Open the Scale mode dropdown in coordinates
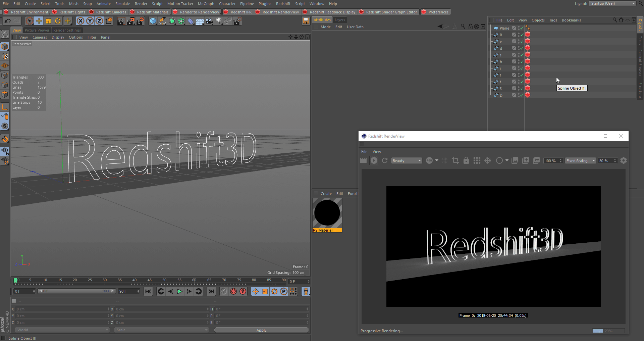This screenshot has height=341, width=644. tap(161, 330)
